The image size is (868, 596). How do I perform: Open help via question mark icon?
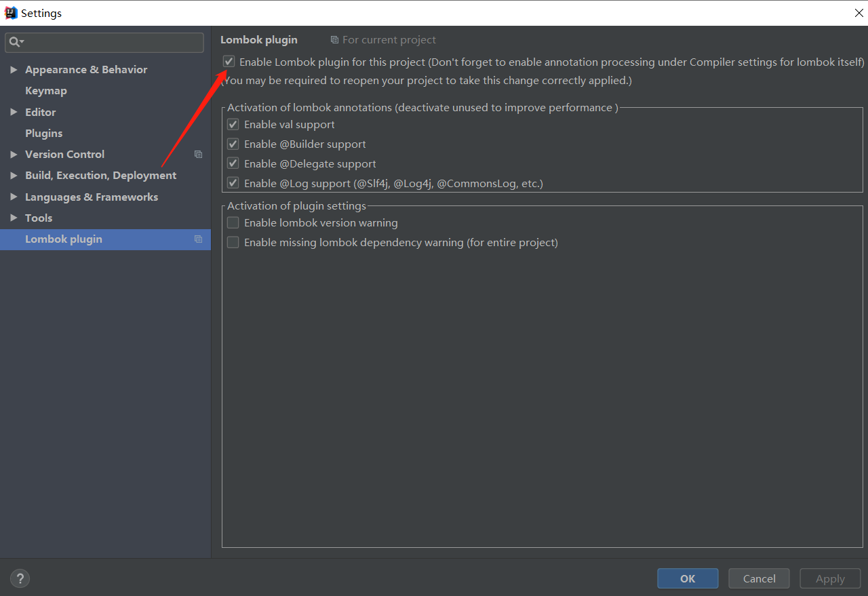pyautogui.click(x=20, y=578)
